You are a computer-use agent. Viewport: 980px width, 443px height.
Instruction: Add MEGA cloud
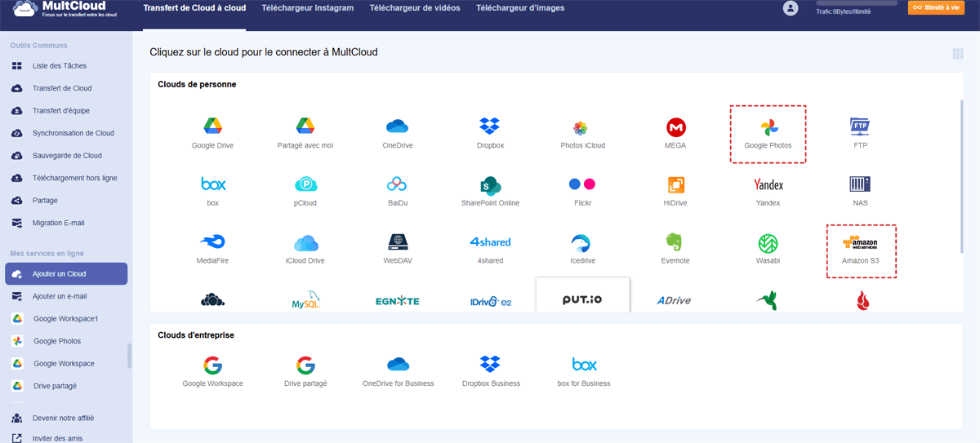point(675,133)
